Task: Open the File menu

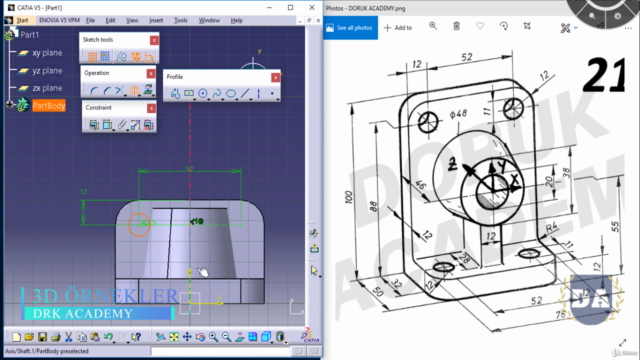Action: (90, 20)
